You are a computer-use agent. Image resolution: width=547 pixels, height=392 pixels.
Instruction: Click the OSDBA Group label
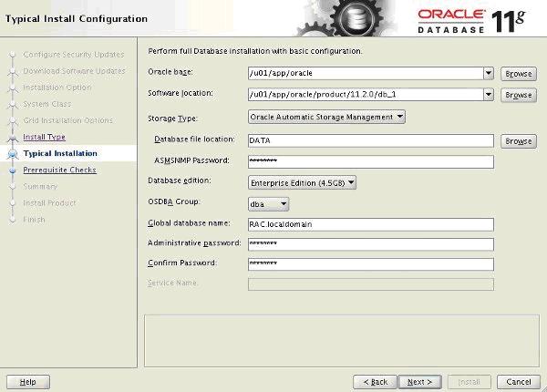(174, 201)
